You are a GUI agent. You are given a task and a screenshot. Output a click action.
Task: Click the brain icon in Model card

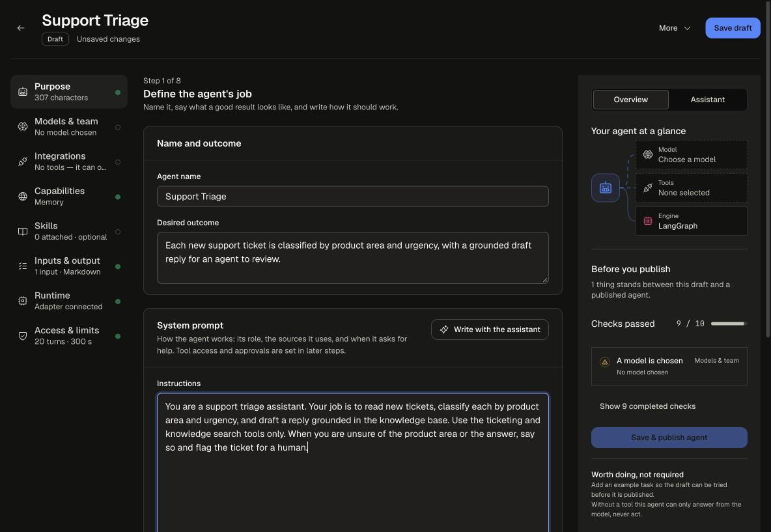click(648, 154)
